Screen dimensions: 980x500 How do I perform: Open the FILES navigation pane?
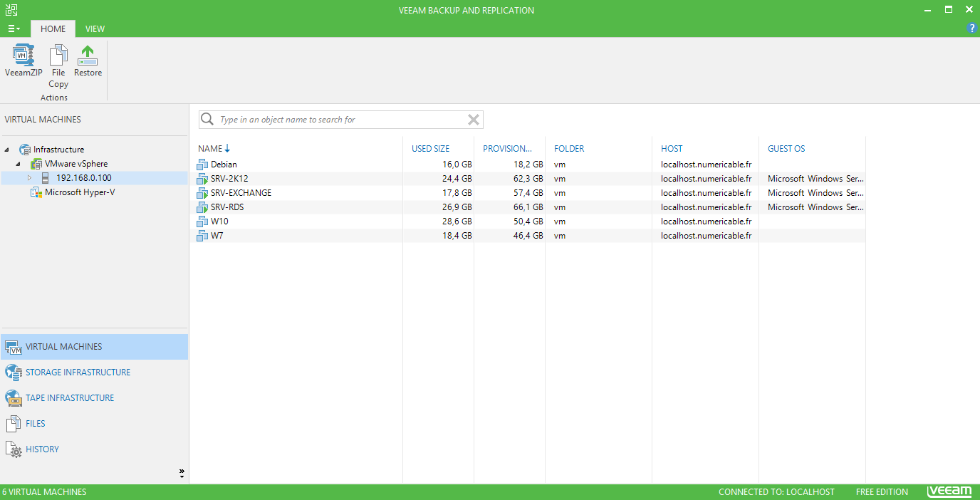tap(94, 424)
